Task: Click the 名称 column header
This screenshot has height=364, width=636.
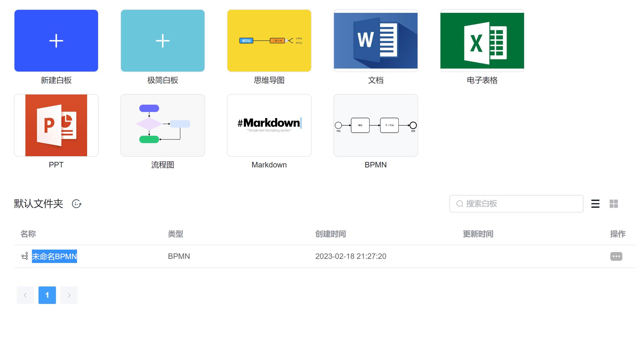Action: pyautogui.click(x=28, y=234)
